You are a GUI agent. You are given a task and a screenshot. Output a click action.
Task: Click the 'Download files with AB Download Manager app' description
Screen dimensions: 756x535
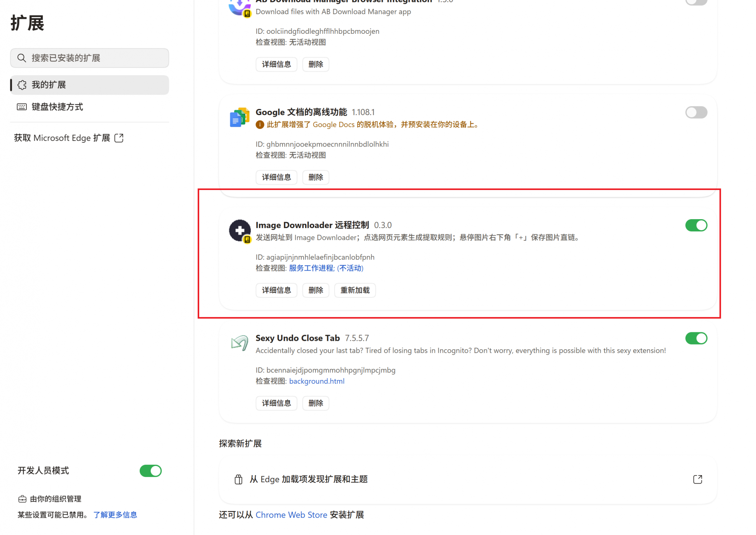(333, 12)
